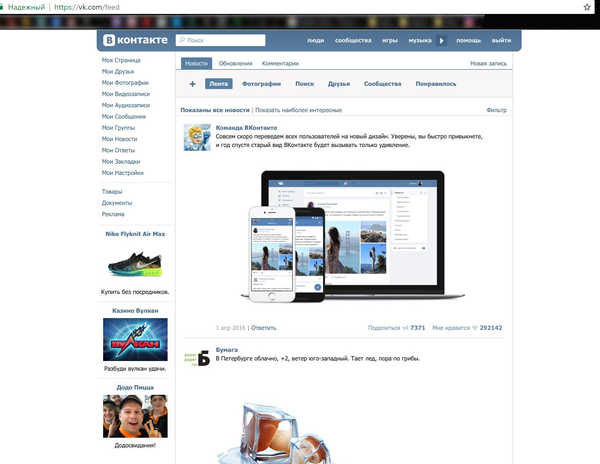Open Мои Друзья in sidebar
The width and height of the screenshot is (600, 464).
pos(118,72)
